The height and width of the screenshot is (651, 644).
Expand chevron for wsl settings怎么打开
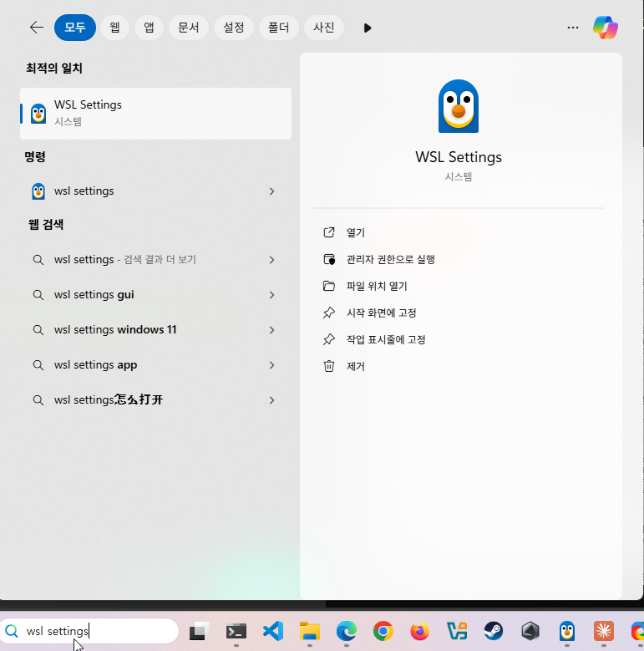(271, 400)
